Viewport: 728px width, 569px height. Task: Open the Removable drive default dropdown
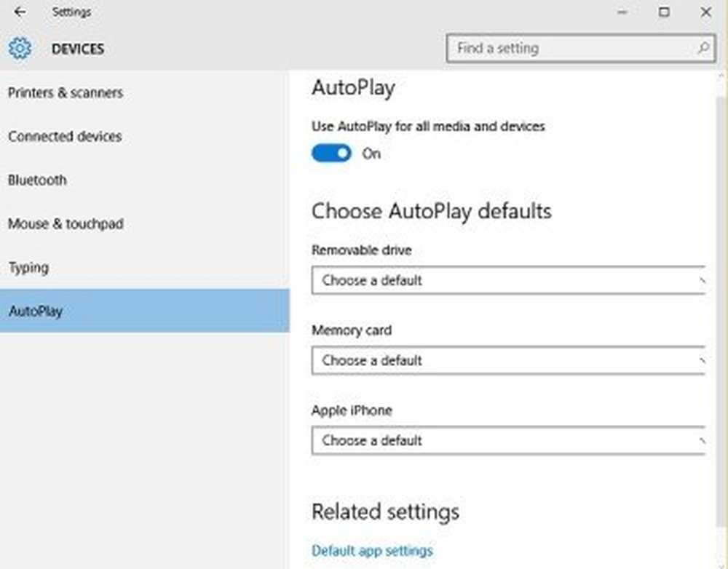[x=509, y=280]
